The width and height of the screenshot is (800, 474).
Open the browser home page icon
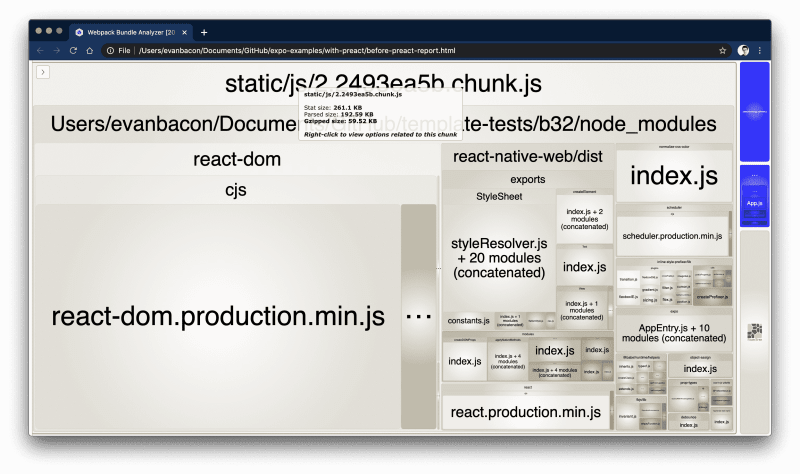pyautogui.click(x=90, y=51)
